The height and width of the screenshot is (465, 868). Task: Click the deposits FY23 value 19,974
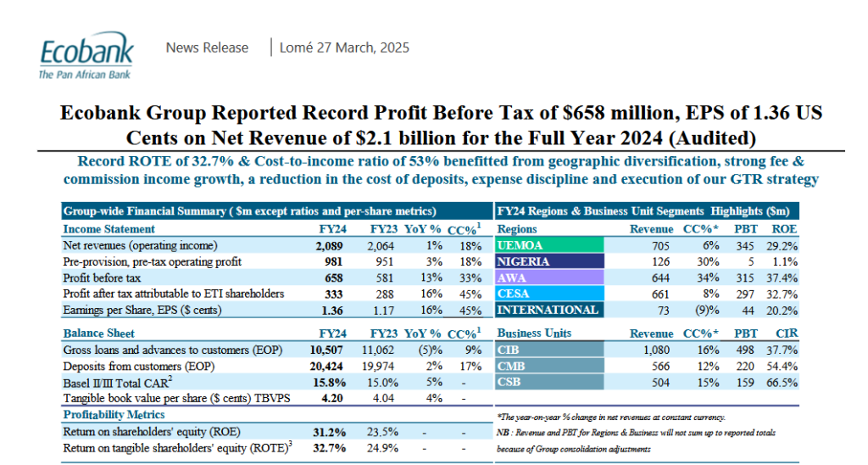tap(378, 367)
